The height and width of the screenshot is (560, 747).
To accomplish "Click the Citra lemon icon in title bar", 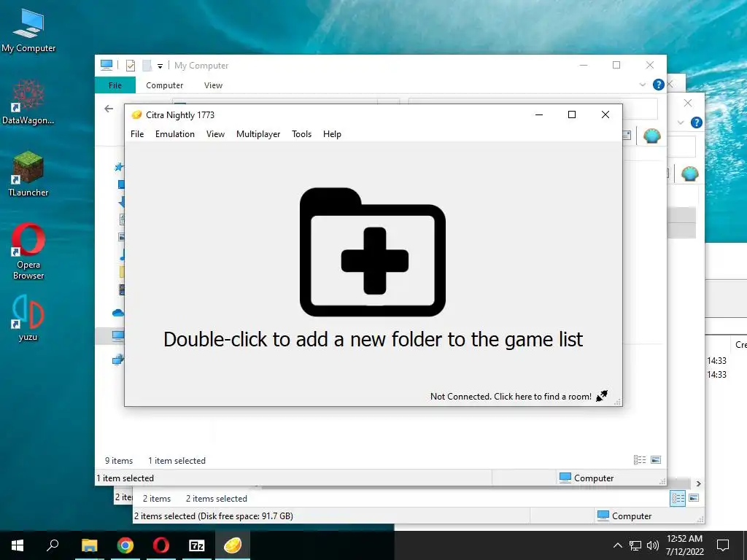I will click(136, 114).
